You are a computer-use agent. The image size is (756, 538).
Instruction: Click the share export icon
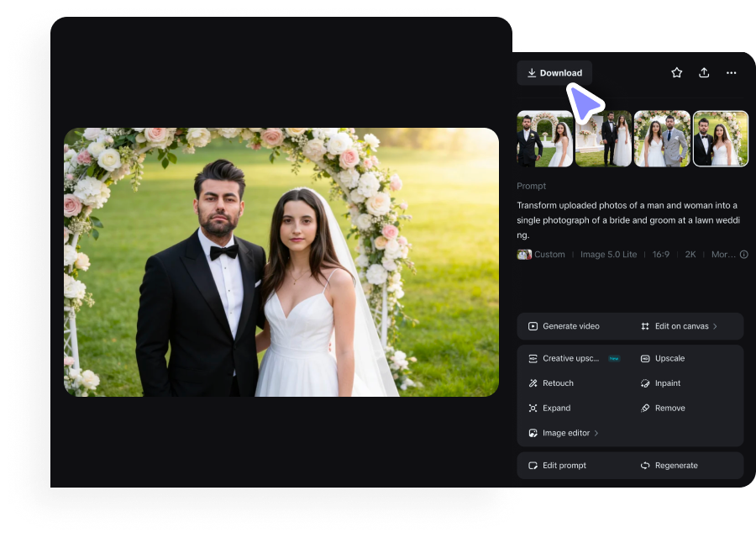(x=704, y=72)
